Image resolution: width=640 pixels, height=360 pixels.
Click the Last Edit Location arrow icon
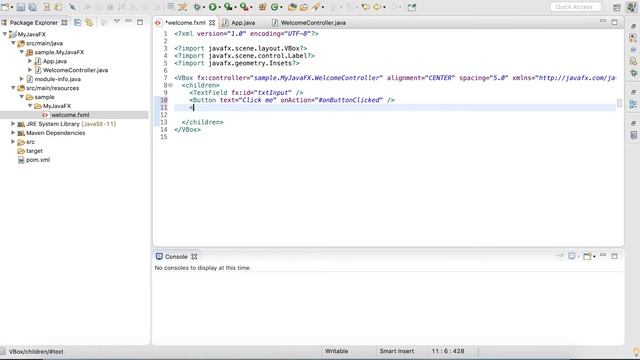click(366, 7)
